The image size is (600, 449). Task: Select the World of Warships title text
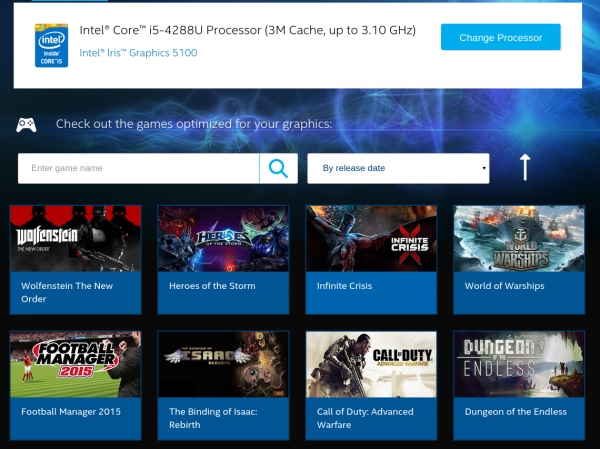504,286
